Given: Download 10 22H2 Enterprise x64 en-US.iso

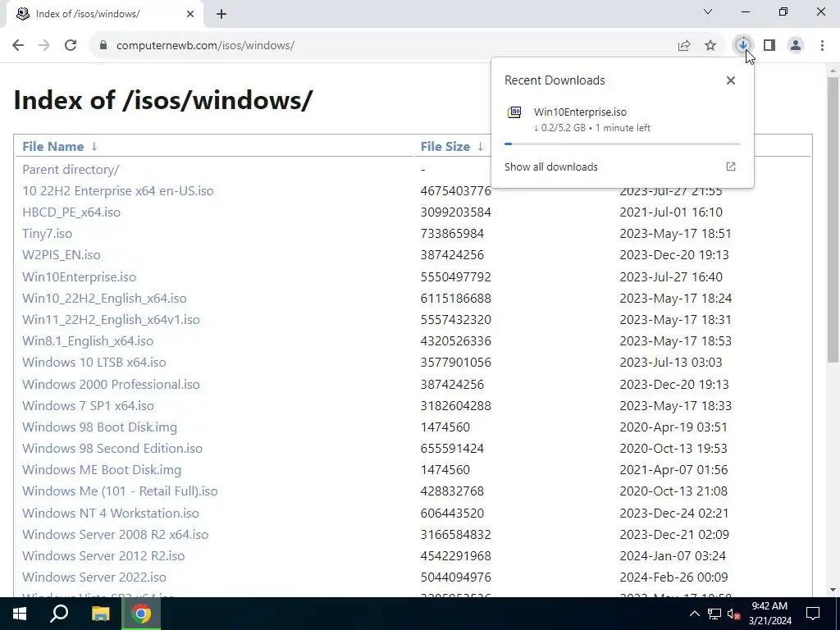Looking at the screenshot, I should [118, 190].
